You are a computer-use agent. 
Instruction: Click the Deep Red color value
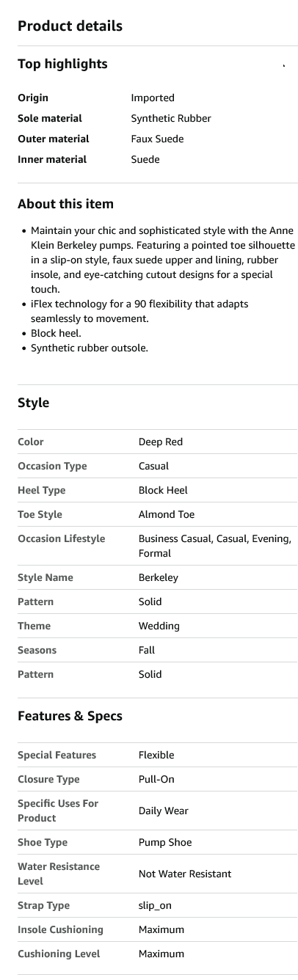pos(161,442)
